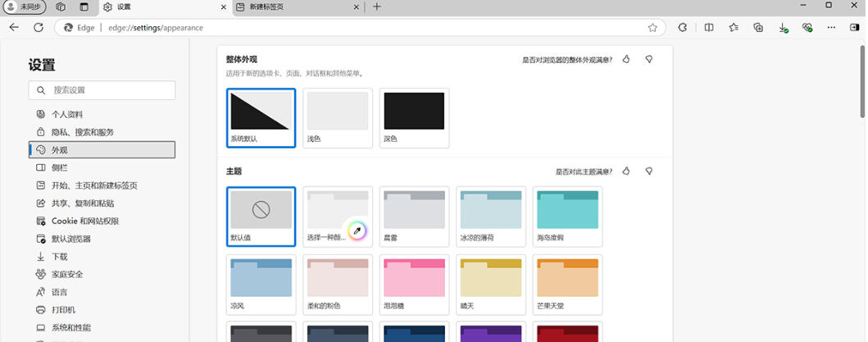Click the 未同步 profile button
This screenshot has width=868, height=342.
25,7
